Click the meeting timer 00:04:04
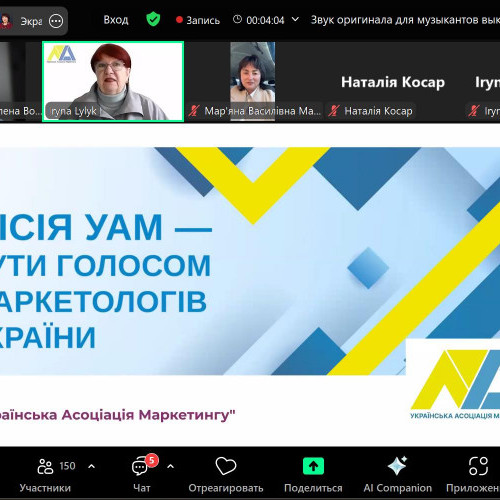The width and height of the screenshot is (500, 500). click(265, 20)
